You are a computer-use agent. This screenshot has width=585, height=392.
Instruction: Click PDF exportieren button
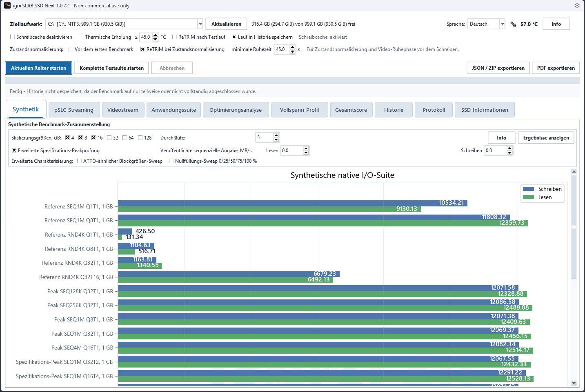[556, 68]
